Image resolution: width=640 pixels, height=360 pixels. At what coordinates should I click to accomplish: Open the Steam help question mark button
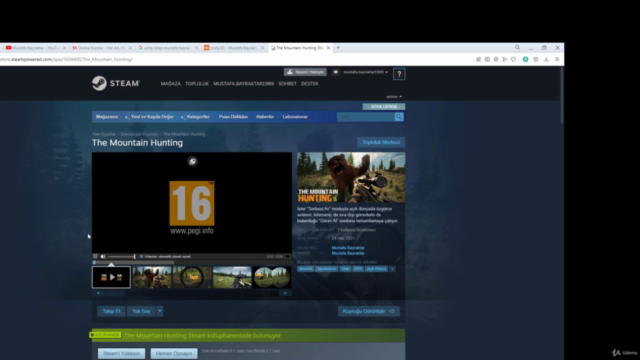click(x=399, y=74)
